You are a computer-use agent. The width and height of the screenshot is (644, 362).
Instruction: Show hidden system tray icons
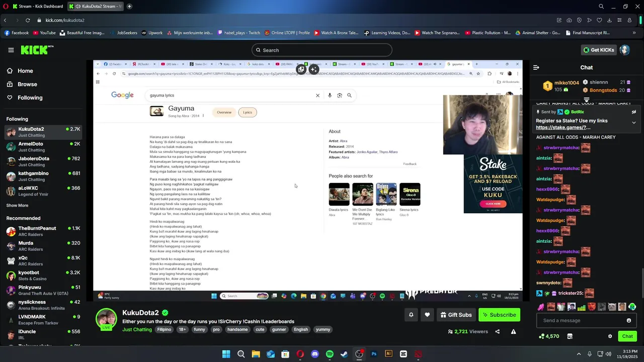point(579,354)
